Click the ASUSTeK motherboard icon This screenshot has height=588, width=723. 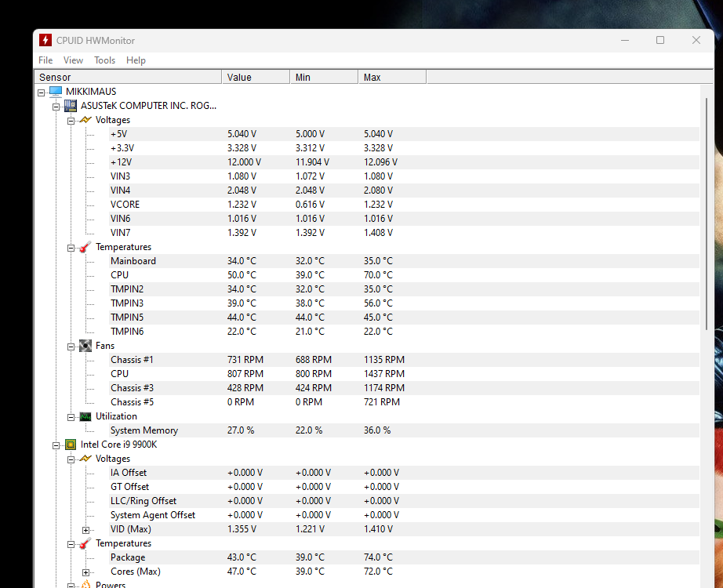71,106
